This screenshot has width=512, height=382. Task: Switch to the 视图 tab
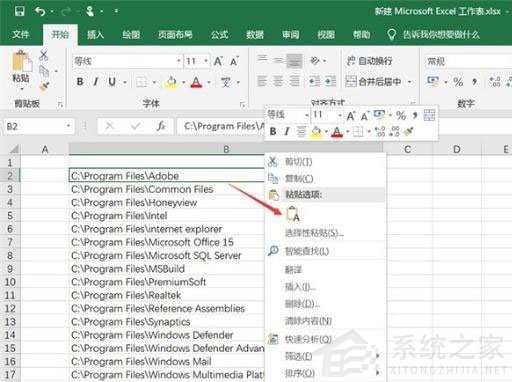point(326,35)
